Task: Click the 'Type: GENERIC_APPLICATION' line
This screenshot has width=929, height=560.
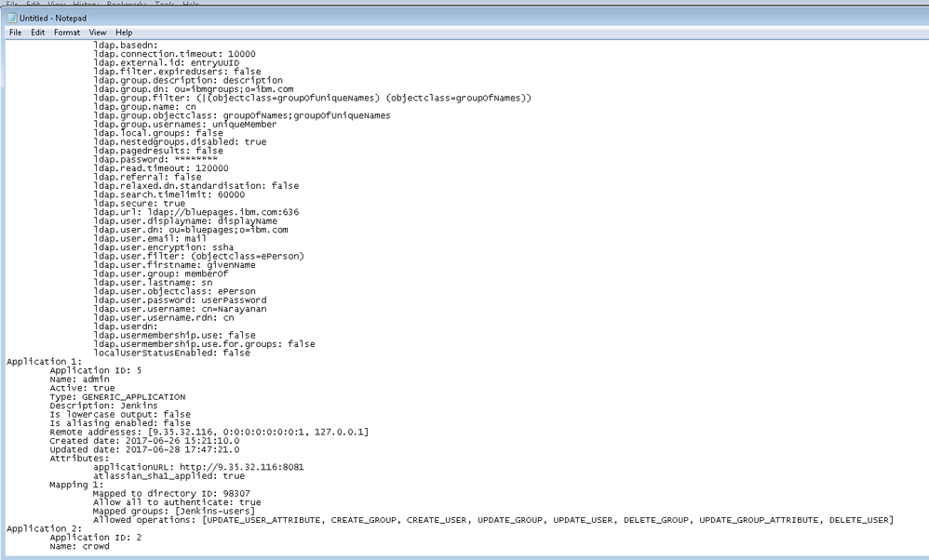Action: [117, 396]
